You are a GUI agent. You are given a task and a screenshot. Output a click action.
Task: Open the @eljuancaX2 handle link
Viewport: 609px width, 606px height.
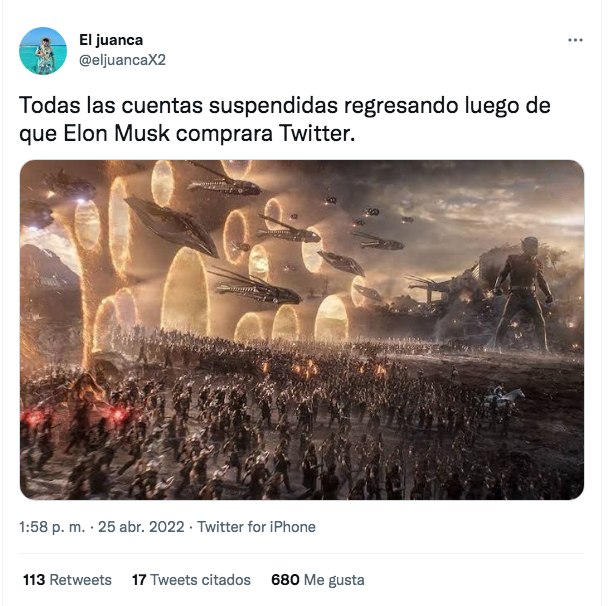pyautogui.click(x=122, y=60)
